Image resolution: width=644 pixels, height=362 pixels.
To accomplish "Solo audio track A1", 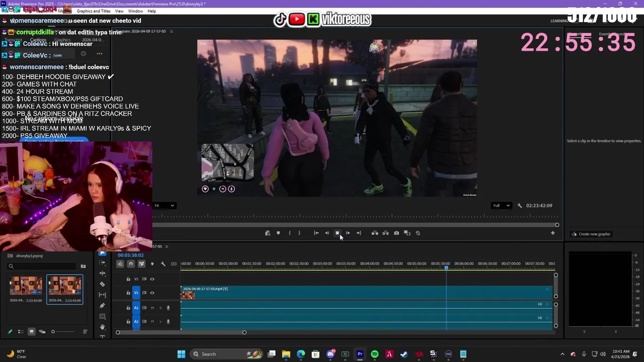I will point(160,308).
